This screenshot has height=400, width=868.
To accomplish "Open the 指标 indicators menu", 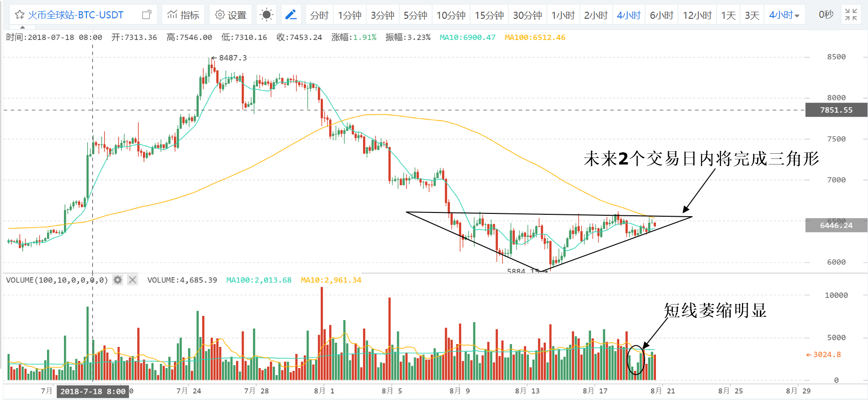I will click(183, 15).
